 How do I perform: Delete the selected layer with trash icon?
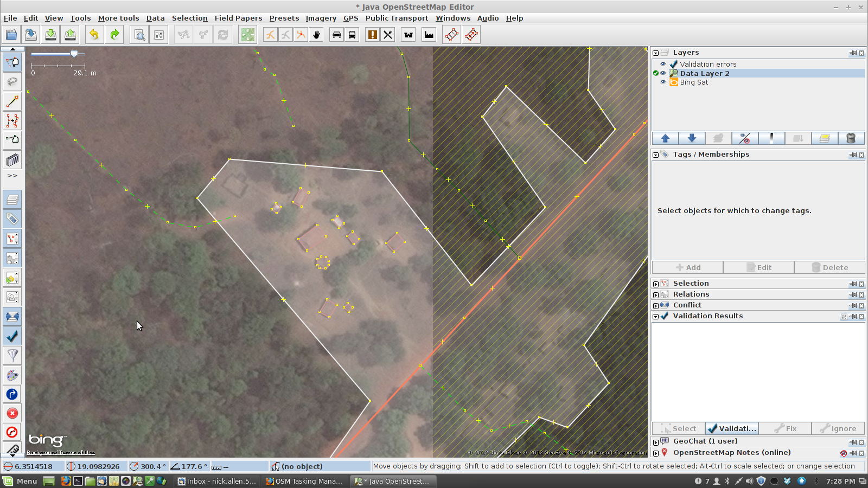pyautogui.click(x=851, y=138)
